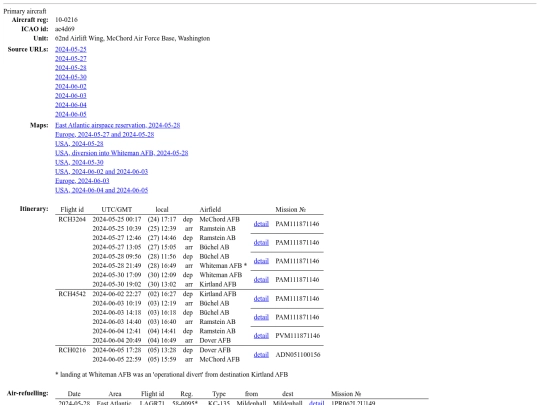Open the 2024-06-04 source URL

(71, 105)
